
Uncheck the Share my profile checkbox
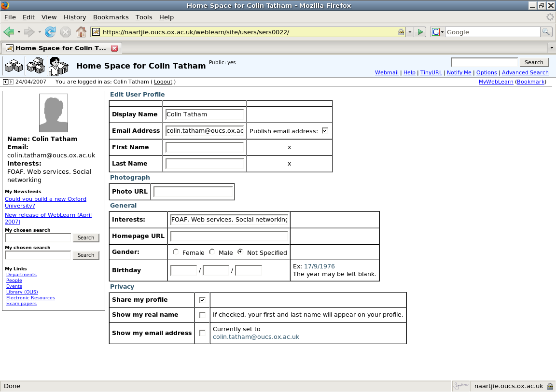click(202, 300)
